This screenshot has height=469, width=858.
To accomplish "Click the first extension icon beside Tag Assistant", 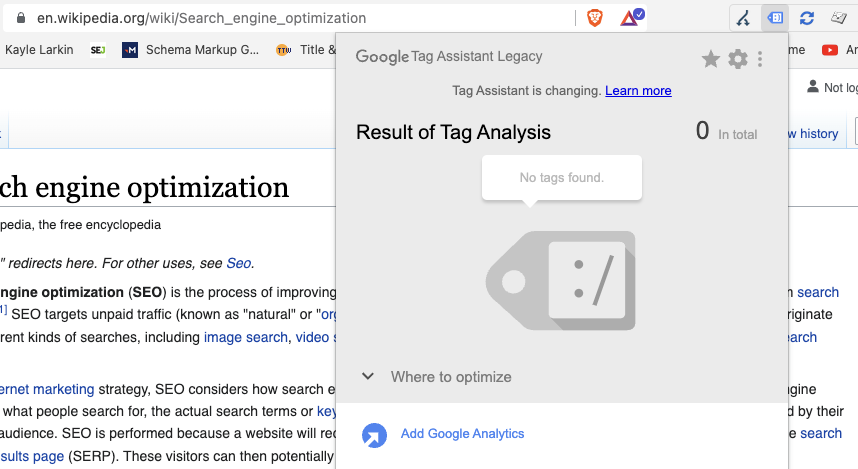I will [743, 18].
